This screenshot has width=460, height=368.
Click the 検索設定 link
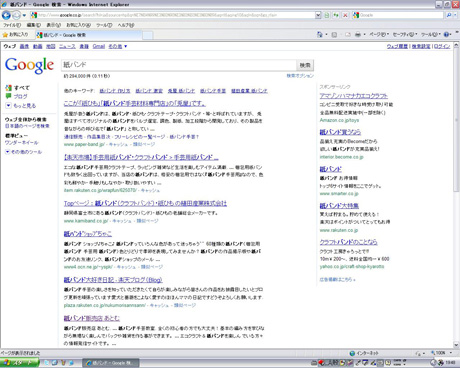[x=421, y=46]
